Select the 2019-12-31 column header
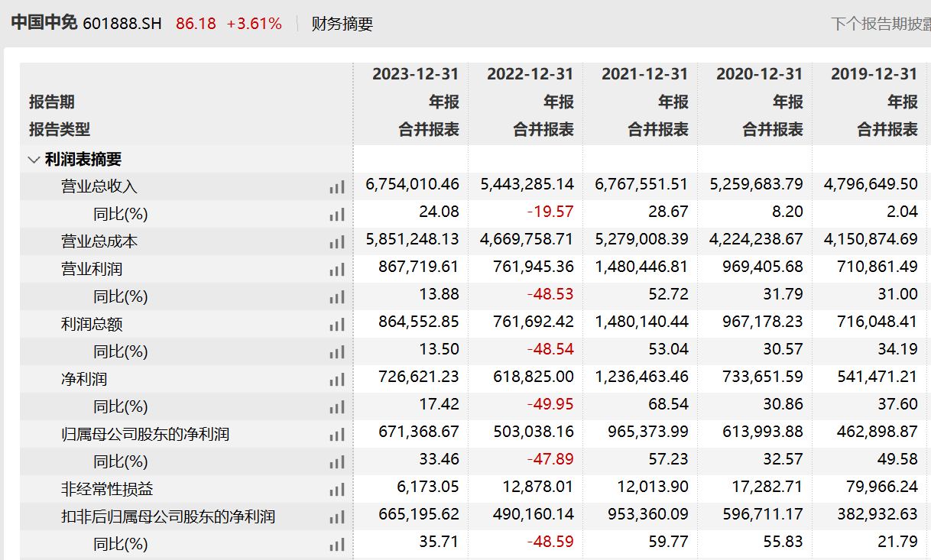This screenshot has width=931, height=560. pos(874,74)
